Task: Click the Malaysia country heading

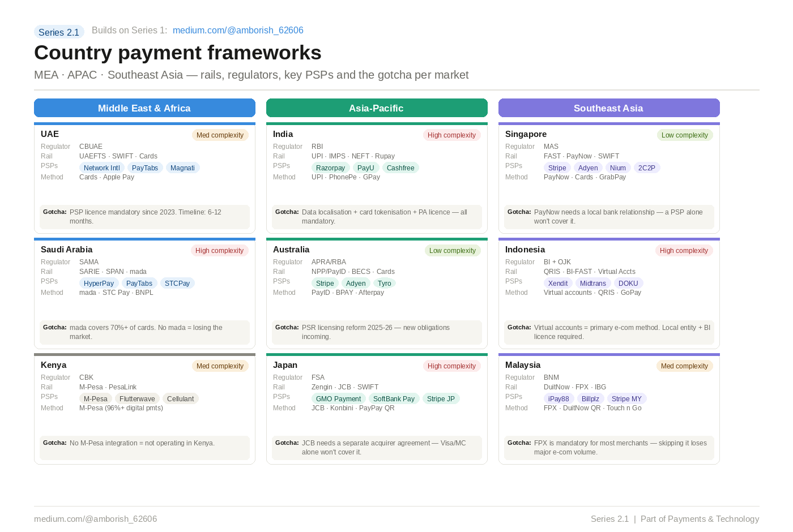Action: coord(523,365)
